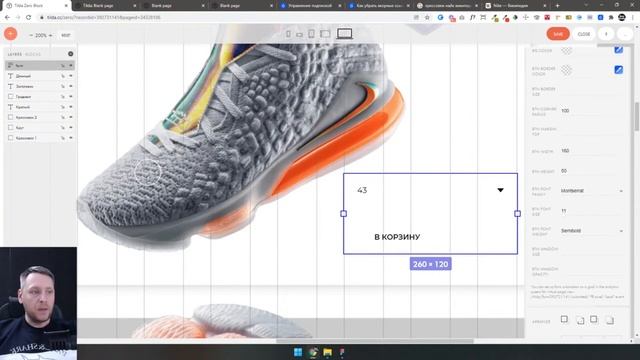The image size is (640, 360).
Task: Open BTN font family Montserrat dropdown
Action: [592, 191]
